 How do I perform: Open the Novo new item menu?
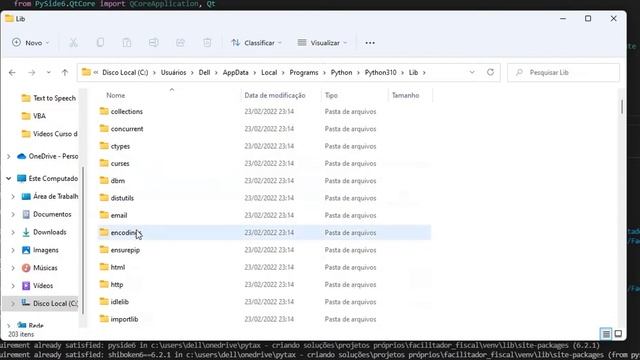click(x=31, y=42)
